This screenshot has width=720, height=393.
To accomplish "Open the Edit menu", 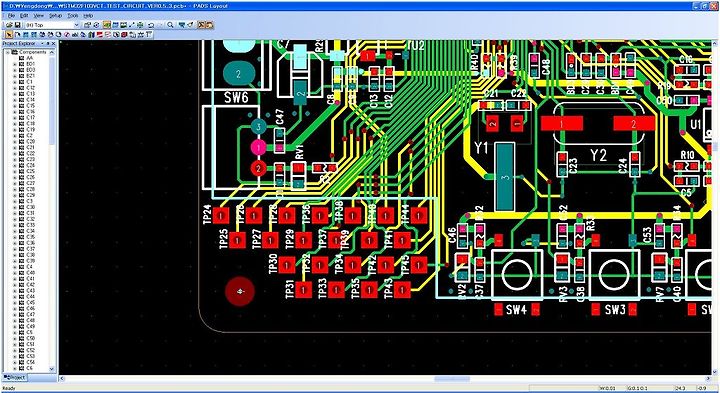I will coord(24,16).
